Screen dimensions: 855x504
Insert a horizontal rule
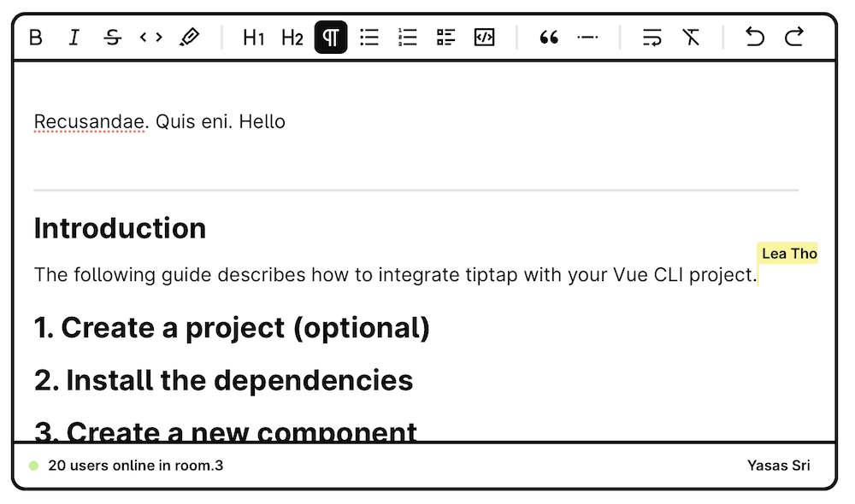pyautogui.click(x=587, y=38)
